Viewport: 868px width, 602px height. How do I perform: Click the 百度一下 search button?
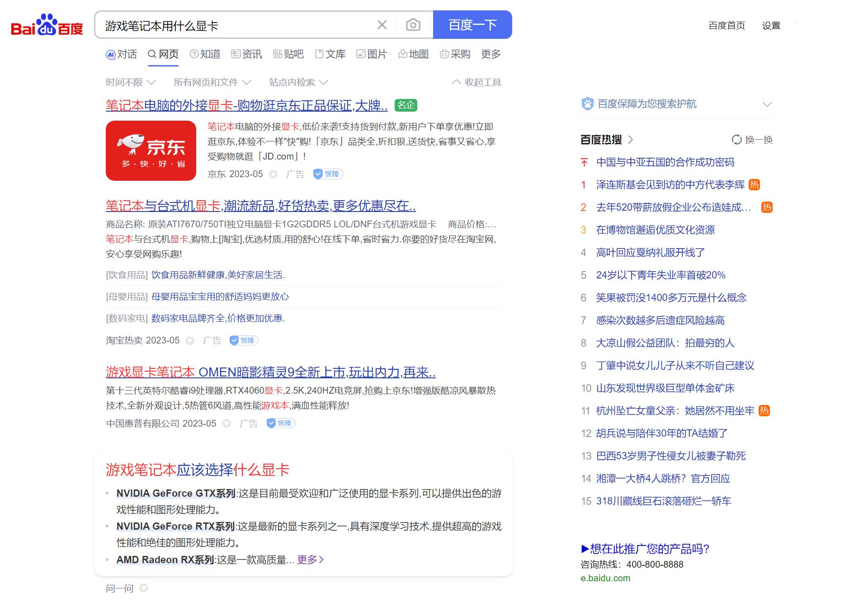point(472,25)
